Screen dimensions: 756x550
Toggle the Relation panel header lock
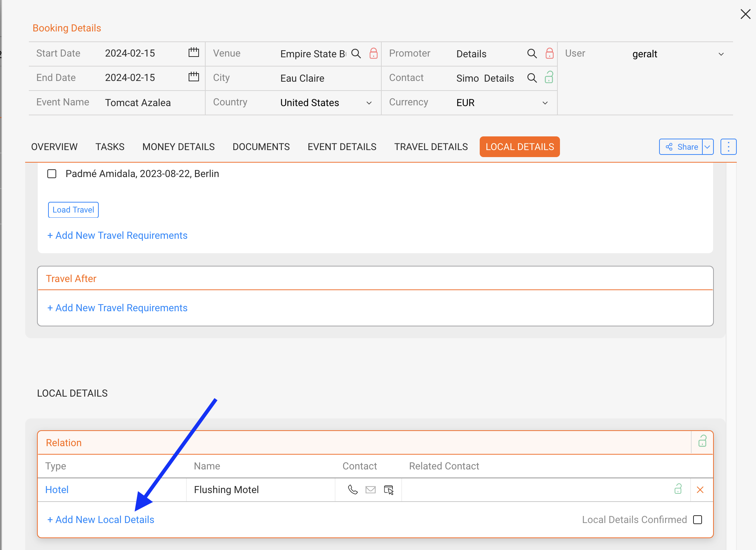[702, 441]
